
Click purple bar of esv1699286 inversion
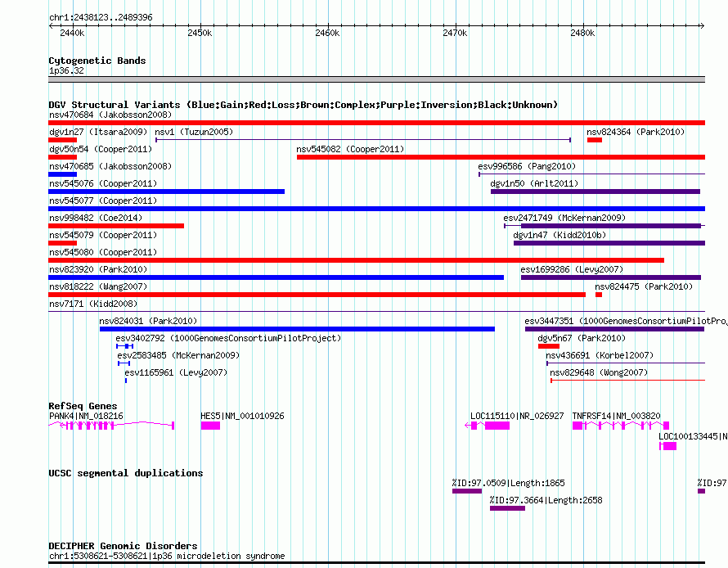611,277
